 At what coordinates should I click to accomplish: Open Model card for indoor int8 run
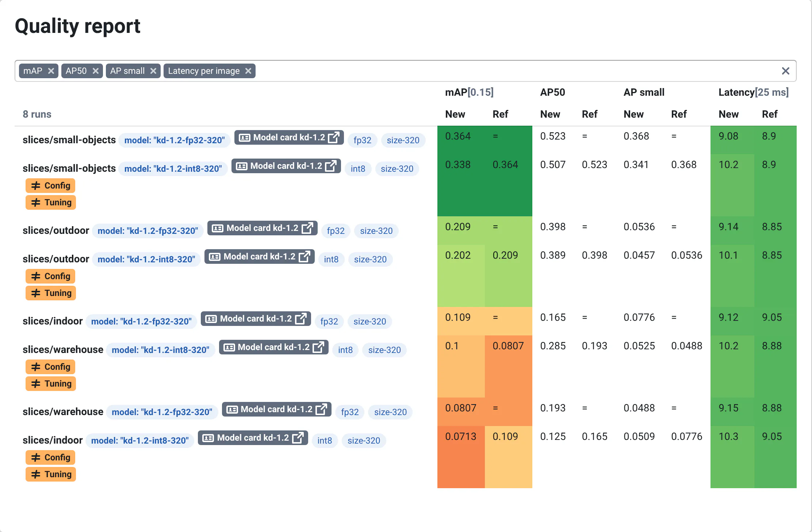[253, 438]
